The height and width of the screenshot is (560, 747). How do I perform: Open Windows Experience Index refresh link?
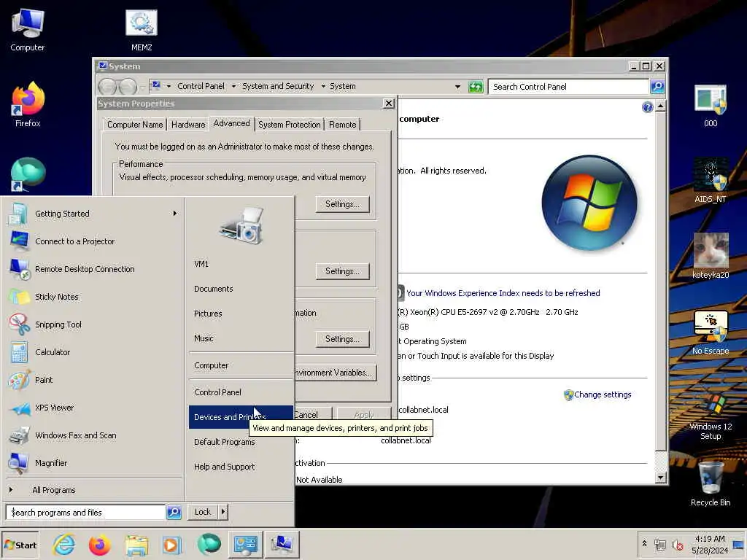tap(503, 293)
